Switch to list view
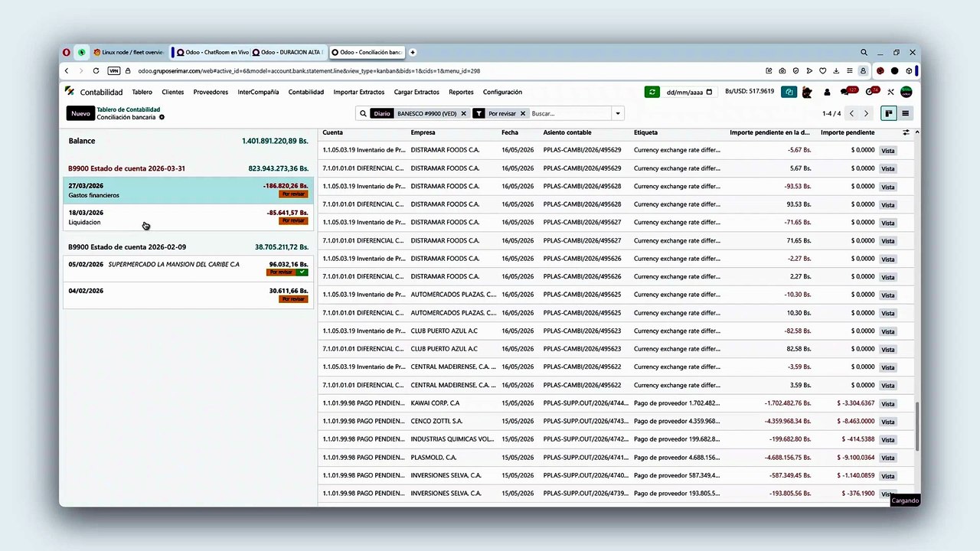The height and width of the screenshot is (551, 980). (x=905, y=113)
